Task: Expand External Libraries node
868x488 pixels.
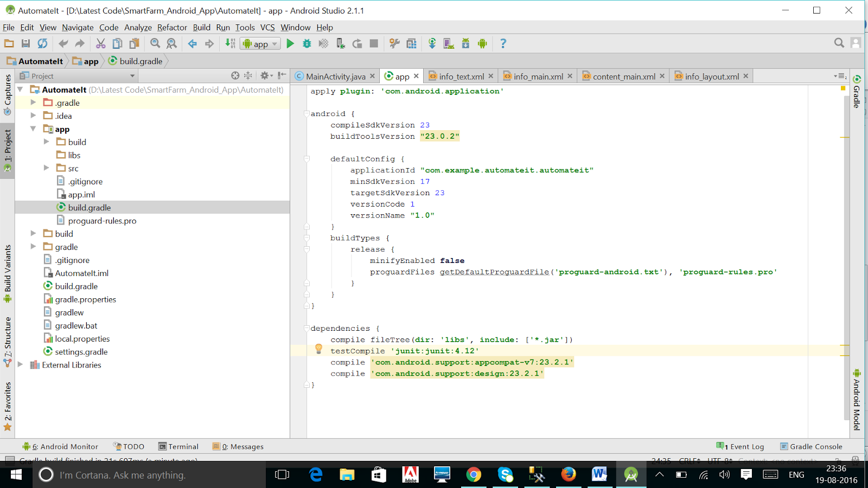Action: [20, 364]
